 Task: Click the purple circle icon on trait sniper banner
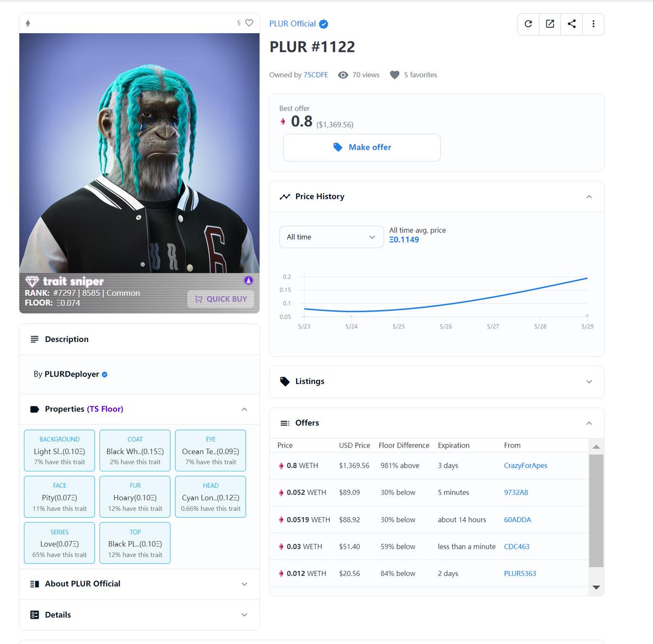[248, 280]
